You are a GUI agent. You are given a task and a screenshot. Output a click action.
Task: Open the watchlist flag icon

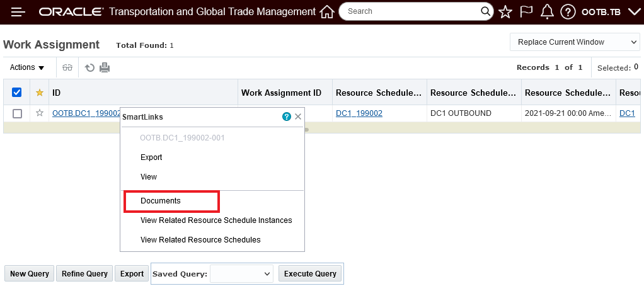pos(526,12)
